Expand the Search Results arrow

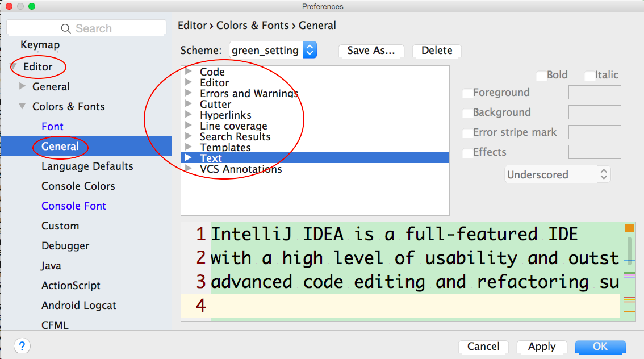tap(189, 136)
